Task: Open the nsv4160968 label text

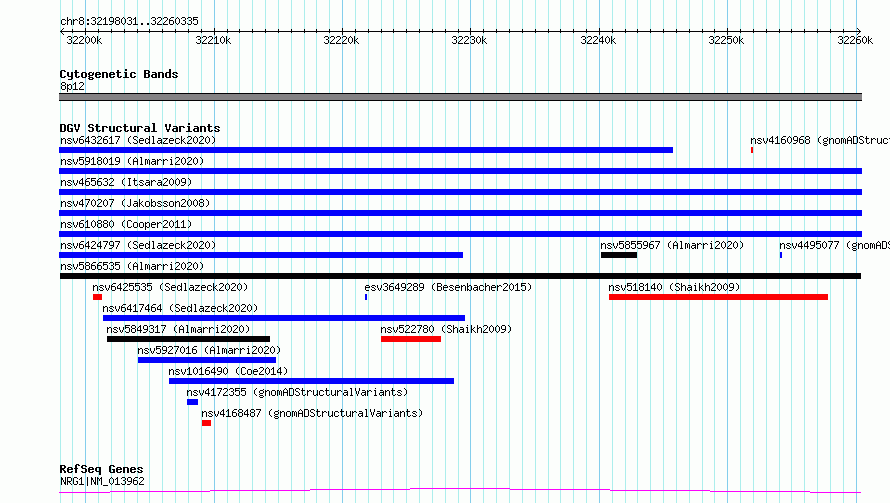Action: click(820, 140)
